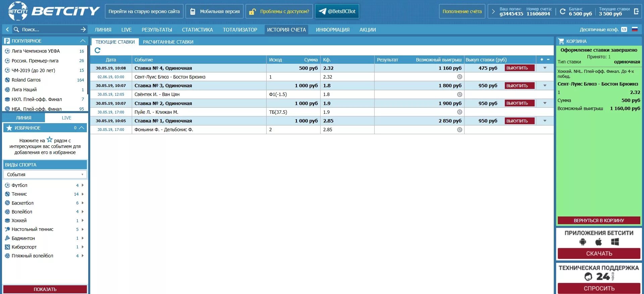Click the clock icon in Фоньини Ф. row
This screenshot has height=294, width=644.
[460, 130]
